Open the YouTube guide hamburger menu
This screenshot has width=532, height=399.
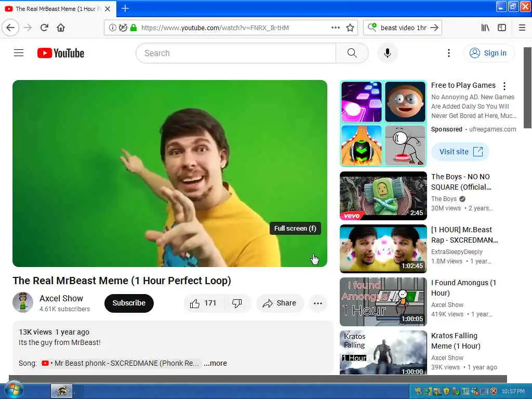(19, 53)
